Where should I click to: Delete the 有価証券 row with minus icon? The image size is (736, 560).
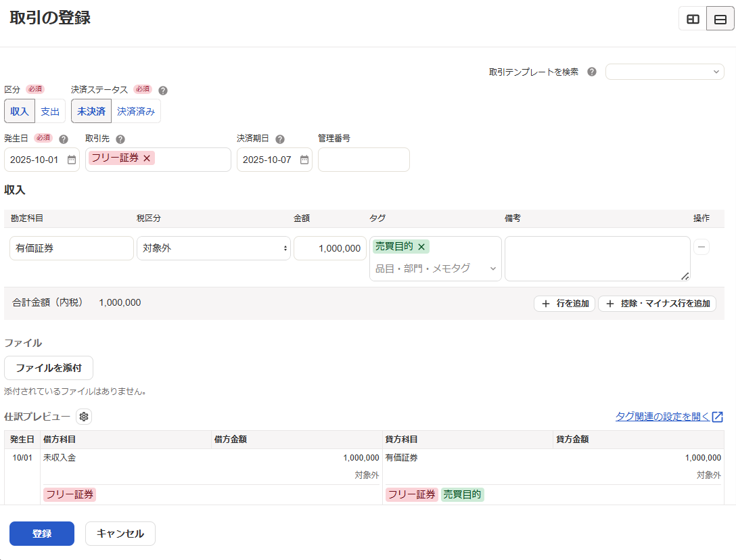(x=701, y=247)
